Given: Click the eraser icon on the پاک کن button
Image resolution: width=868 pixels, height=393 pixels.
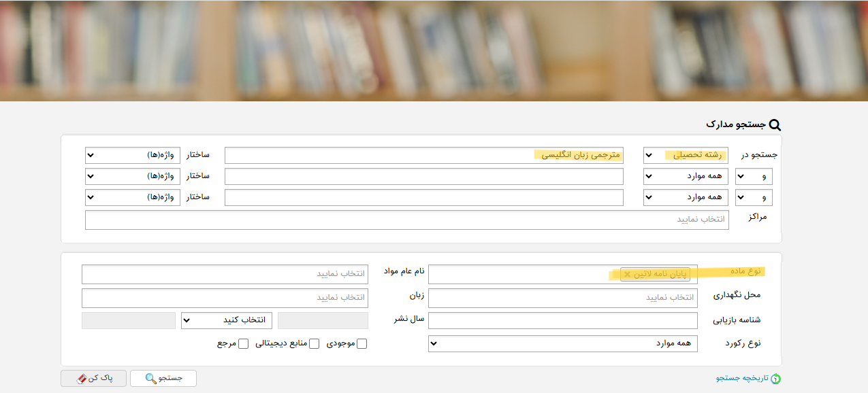Looking at the screenshot, I should pyautogui.click(x=82, y=378).
